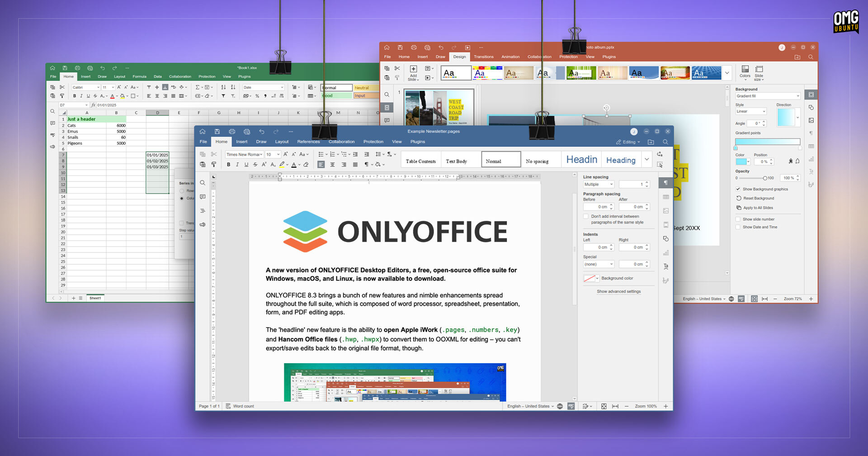868x456 pixels.
Task: Open Shape settings icon in presentation right sidebar
Action: (x=811, y=108)
